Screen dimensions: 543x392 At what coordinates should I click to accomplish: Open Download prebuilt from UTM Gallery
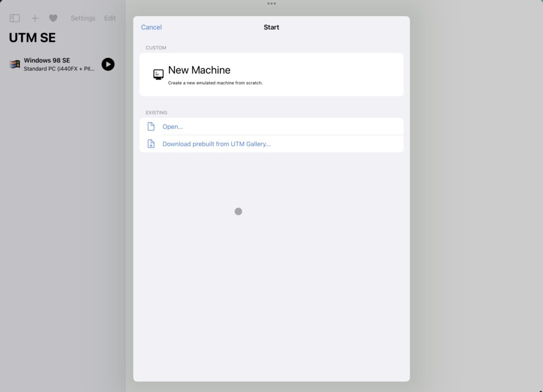pos(216,144)
